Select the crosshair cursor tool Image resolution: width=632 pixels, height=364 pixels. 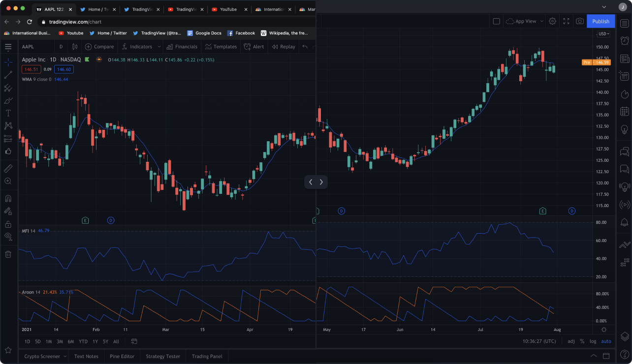8,62
